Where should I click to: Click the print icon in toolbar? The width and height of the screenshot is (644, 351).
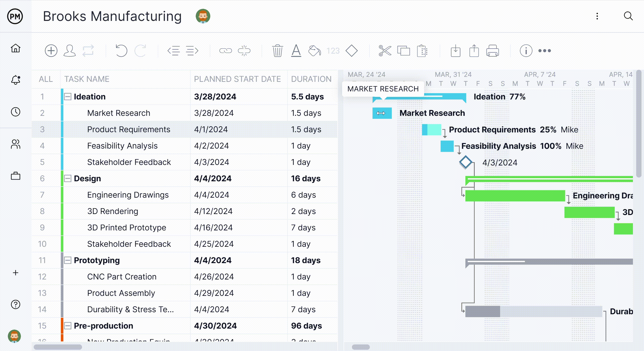click(x=493, y=51)
